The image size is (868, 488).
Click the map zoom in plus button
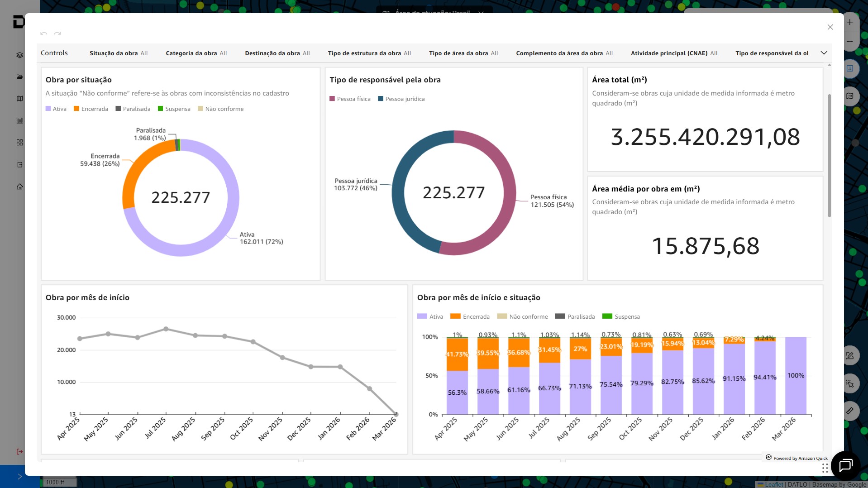pos(850,22)
